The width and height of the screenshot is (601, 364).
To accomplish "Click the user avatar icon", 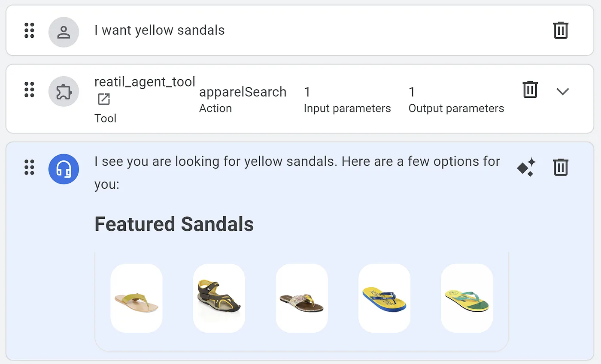I will click(x=64, y=32).
